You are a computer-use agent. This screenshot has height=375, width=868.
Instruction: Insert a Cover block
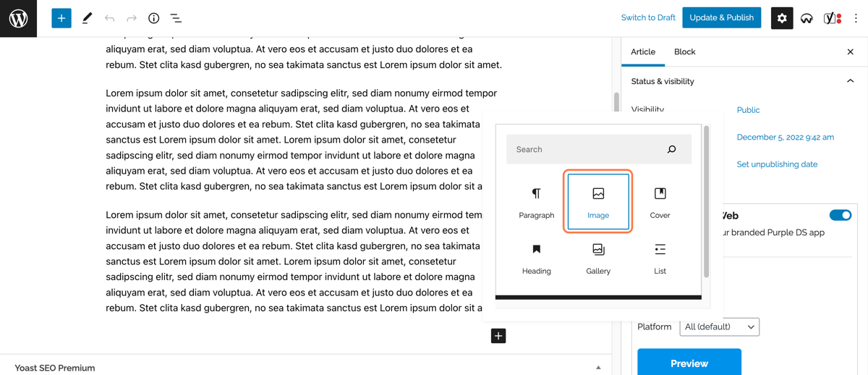pyautogui.click(x=660, y=202)
